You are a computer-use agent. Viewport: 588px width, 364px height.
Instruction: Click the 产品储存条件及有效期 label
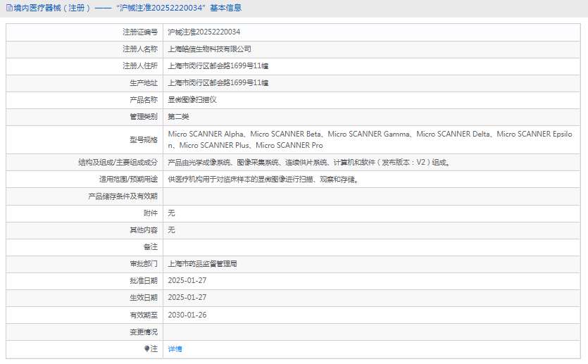(x=123, y=196)
